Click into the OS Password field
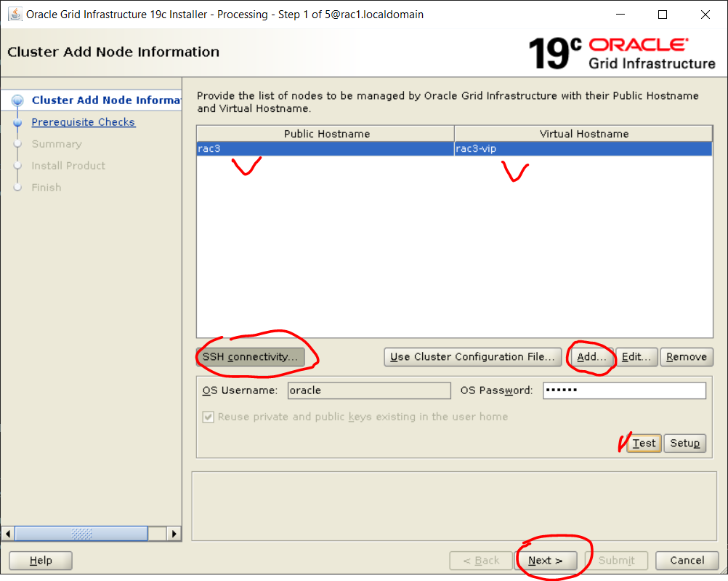This screenshot has height=581, width=728. (x=623, y=390)
